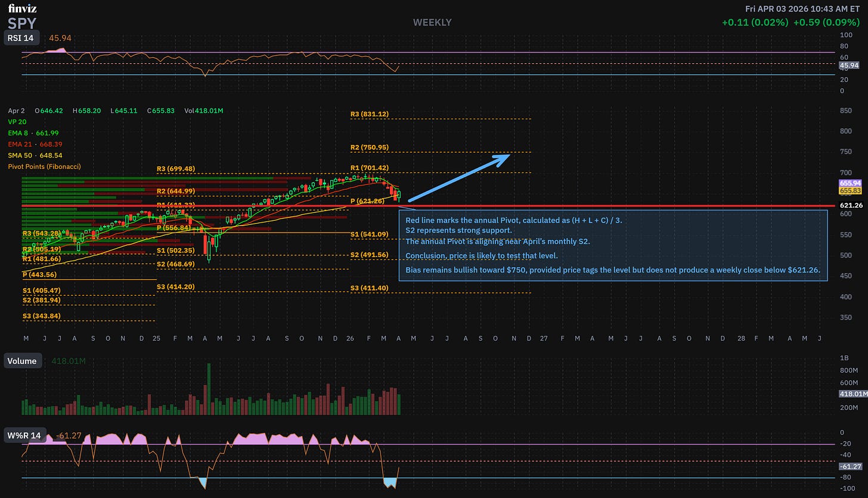Image resolution: width=868 pixels, height=498 pixels.
Task: Click the C655.83 close value
Action: coord(160,111)
